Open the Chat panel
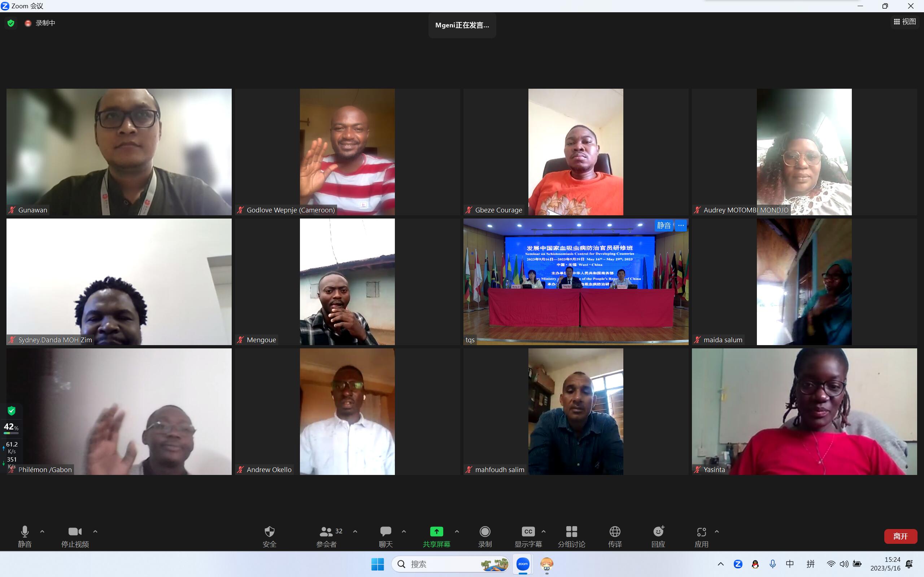The image size is (924, 577). pyautogui.click(x=385, y=532)
